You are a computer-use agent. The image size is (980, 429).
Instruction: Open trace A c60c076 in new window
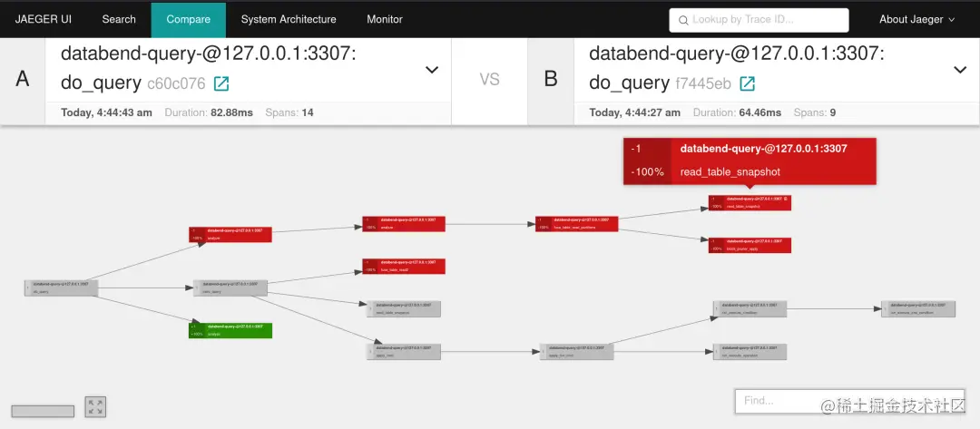pos(221,83)
